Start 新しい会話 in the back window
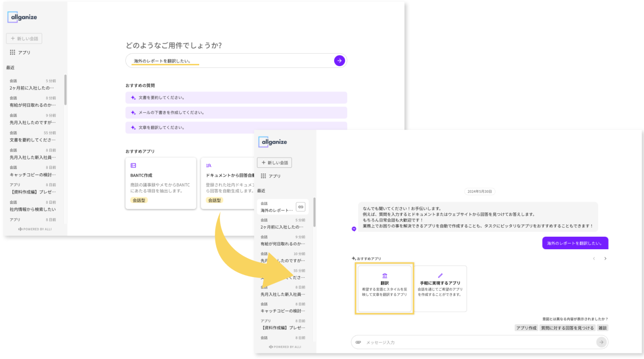 [x=24, y=39]
